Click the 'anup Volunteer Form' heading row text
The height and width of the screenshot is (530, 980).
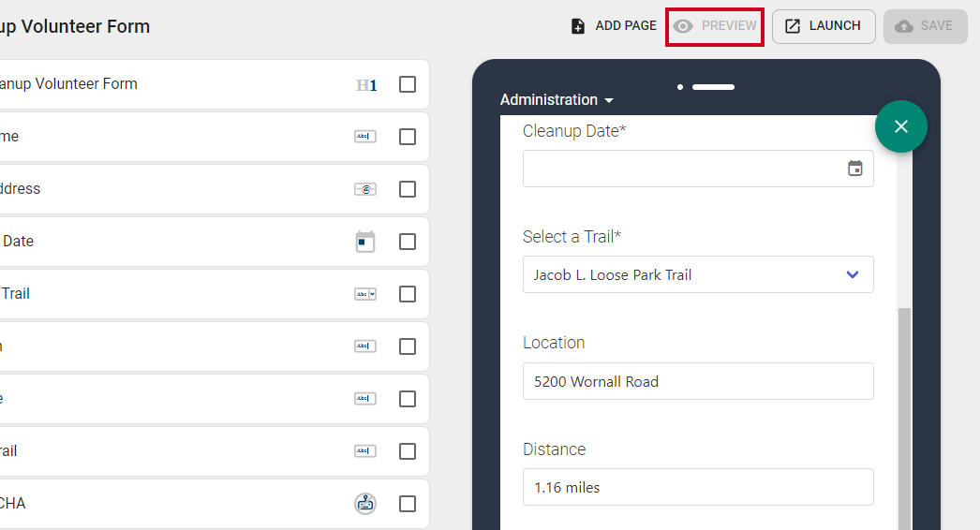point(68,83)
